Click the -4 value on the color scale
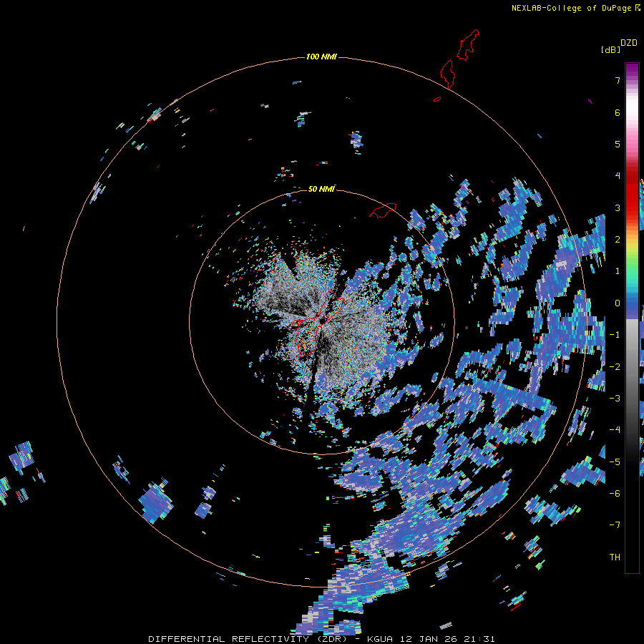The image size is (644, 644). coord(615,430)
